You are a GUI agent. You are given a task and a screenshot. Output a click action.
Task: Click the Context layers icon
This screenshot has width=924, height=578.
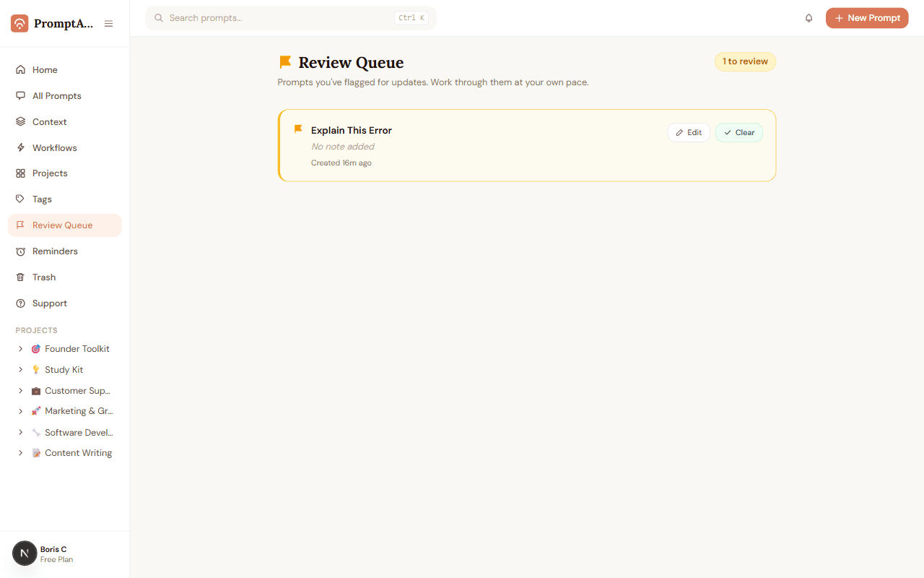coord(20,122)
